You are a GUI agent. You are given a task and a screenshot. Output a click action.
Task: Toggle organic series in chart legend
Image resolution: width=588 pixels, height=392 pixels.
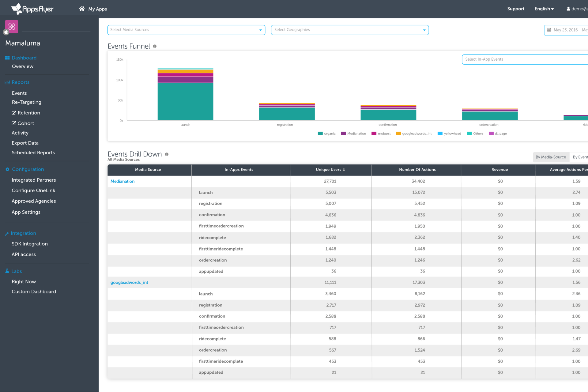(326, 134)
